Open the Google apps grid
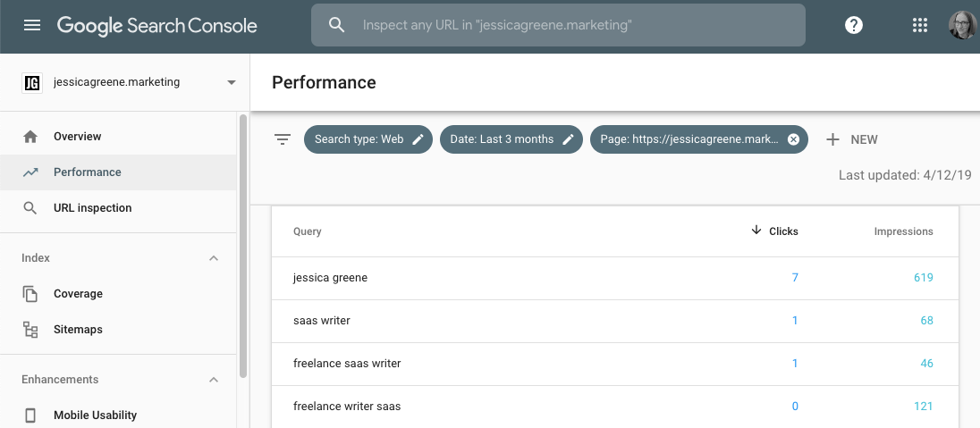 click(919, 25)
